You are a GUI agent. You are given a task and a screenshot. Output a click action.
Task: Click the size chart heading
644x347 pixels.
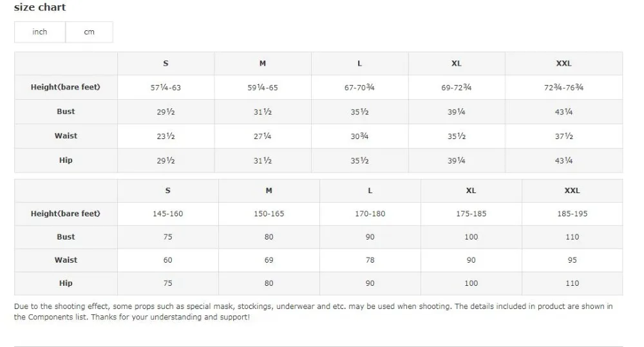pos(40,7)
